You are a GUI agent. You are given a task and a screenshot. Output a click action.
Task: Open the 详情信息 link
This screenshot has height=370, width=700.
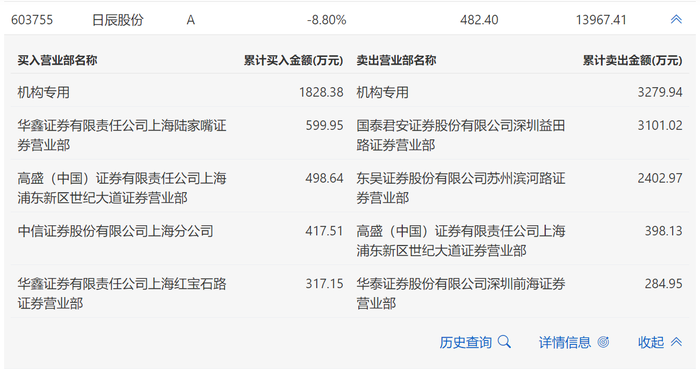[565, 342]
